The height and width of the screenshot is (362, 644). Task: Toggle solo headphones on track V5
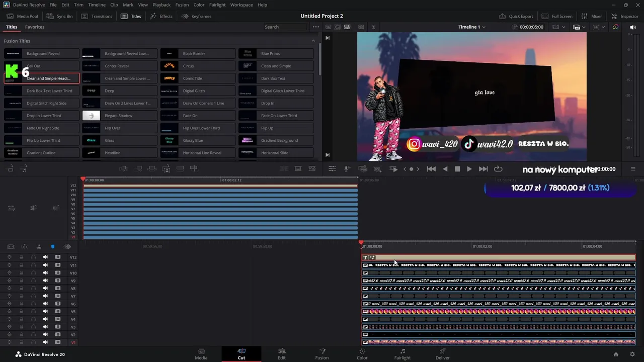33,312
